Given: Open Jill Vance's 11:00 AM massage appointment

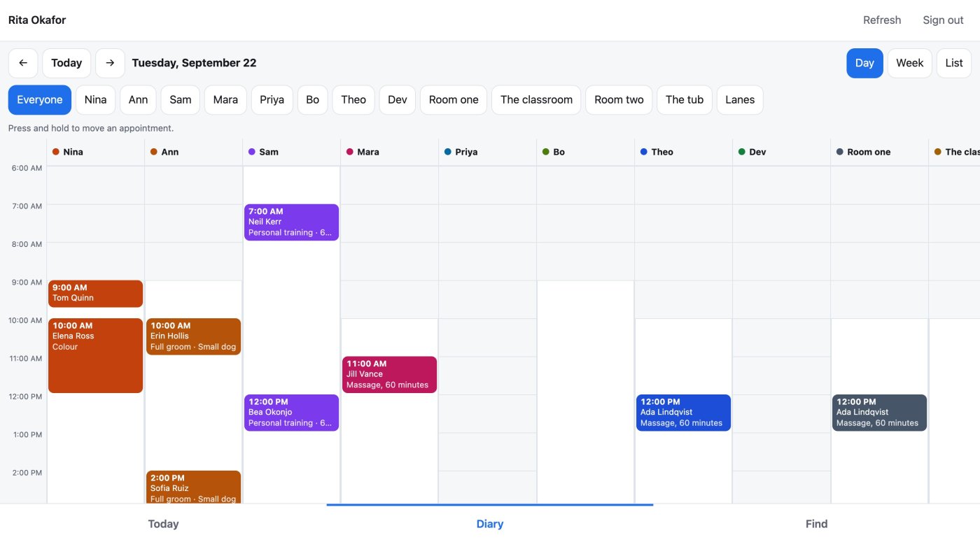Looking at the screenshot, I should pyautogui.click(x=389, y=375).
